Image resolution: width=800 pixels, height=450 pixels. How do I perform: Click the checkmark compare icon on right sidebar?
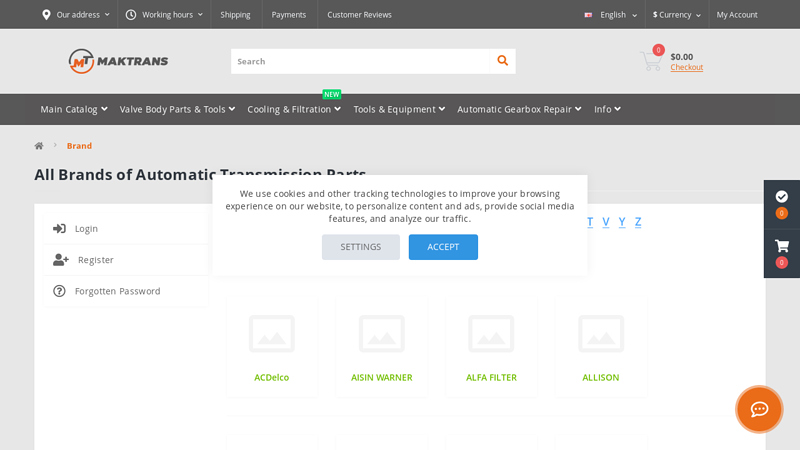tap(781, 197)
